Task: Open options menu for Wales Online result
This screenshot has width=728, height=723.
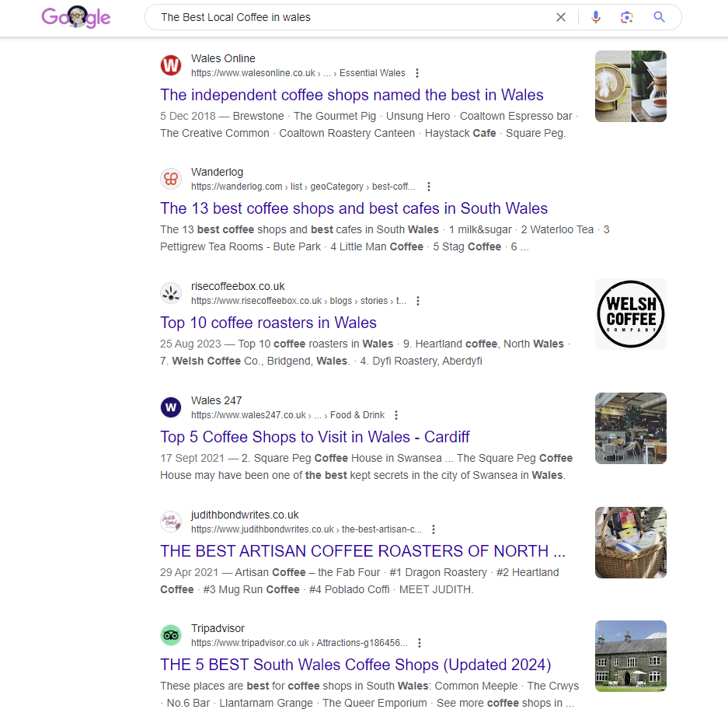Action: point(417,73)
